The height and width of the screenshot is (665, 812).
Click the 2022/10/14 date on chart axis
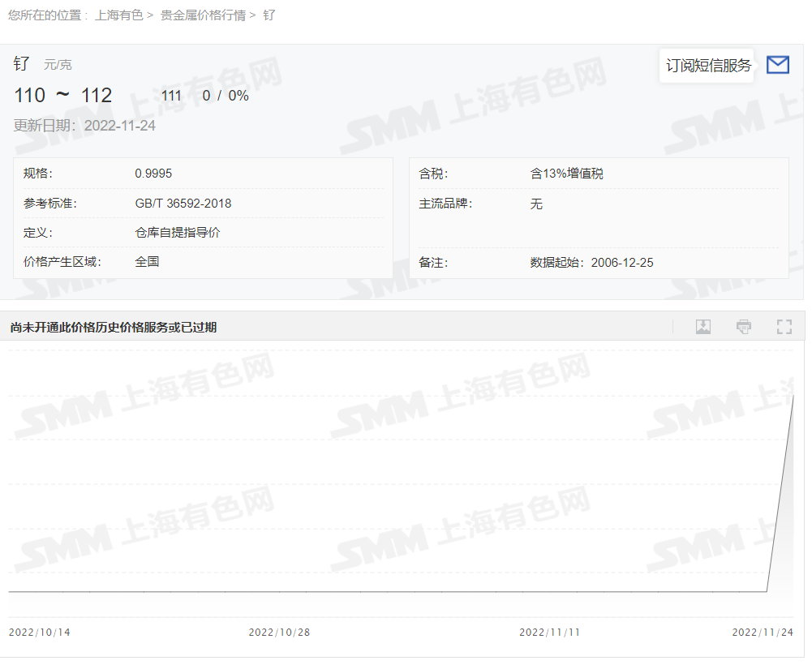[40, 632]
